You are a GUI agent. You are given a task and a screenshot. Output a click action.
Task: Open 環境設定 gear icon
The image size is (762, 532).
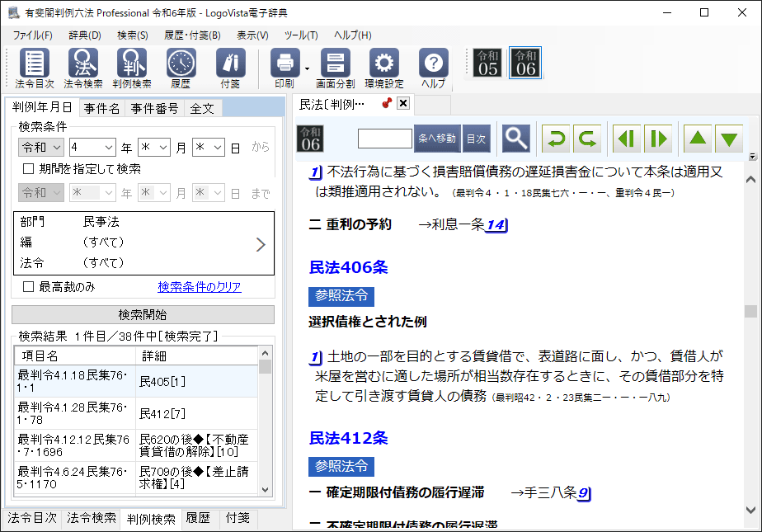click(383, 64)
